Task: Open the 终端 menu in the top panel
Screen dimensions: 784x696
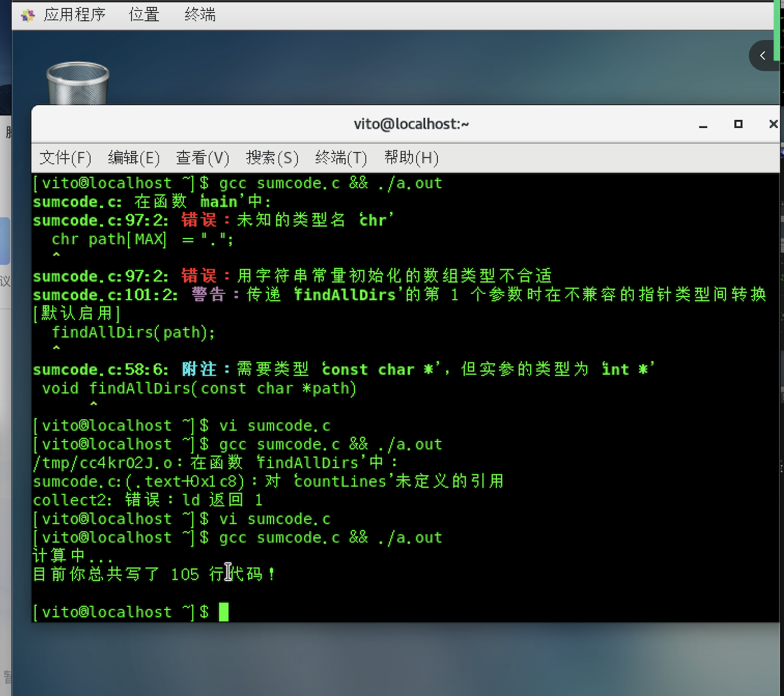Action: (200, 15)
